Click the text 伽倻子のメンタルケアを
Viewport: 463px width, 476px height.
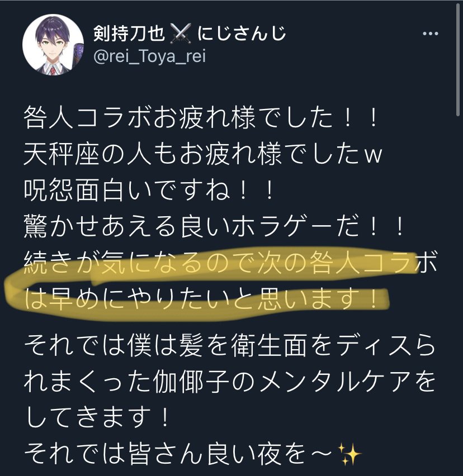tap(294, 382)
